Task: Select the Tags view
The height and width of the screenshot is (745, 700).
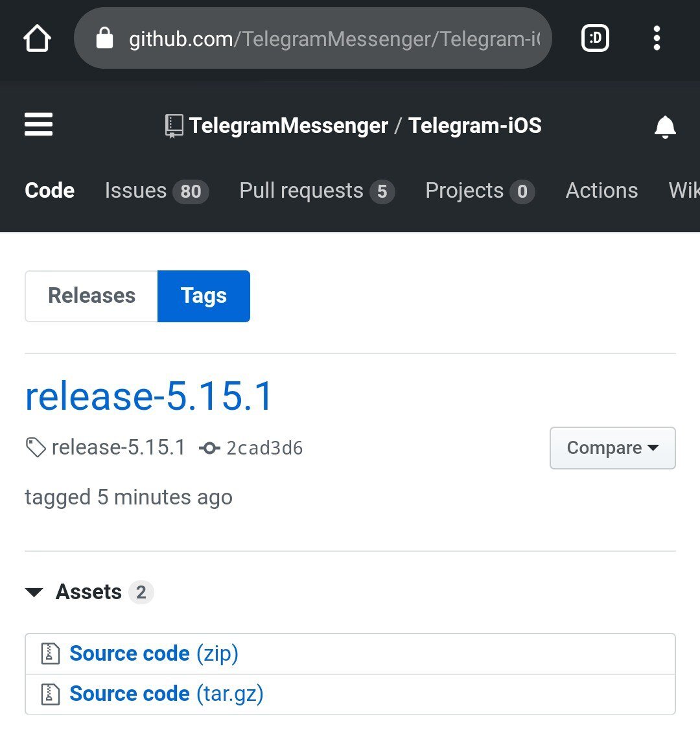Action: tap(204, 296)
